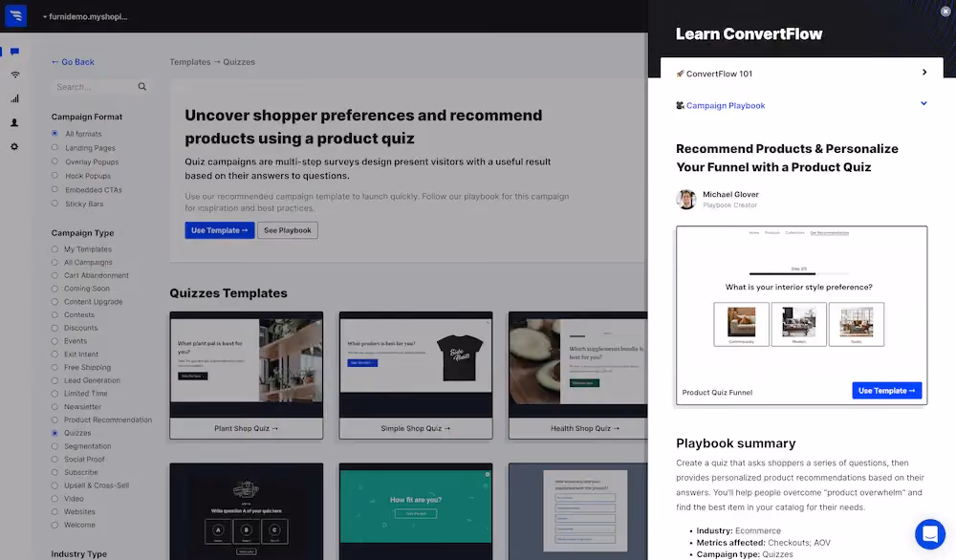Click the See Playbook button
Screen dimensions: 956x560
pos(287,230)
